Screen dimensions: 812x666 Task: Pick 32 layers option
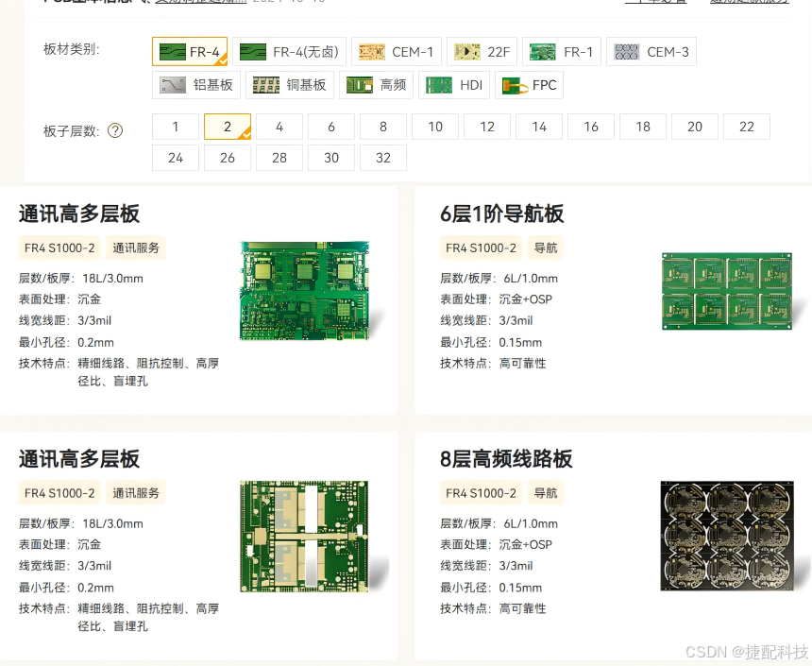(x=383, y=158)
